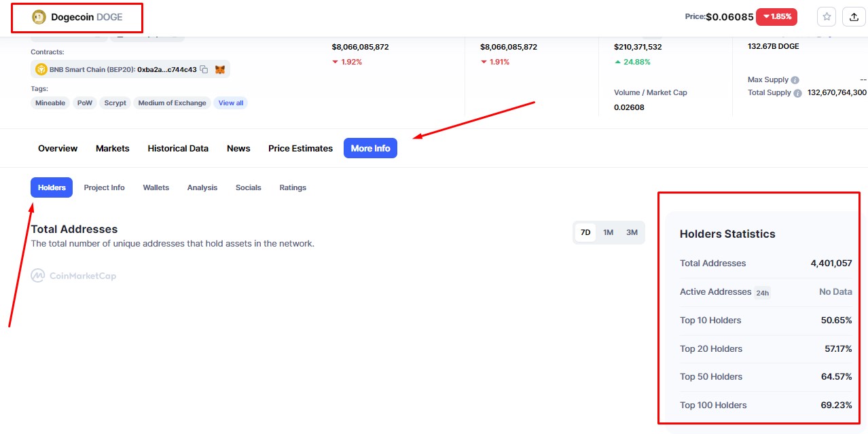Image resolution: width=868 pixels, height=434 pixels.
Task: Click the Mineable tag
Action: click(50, 103)
